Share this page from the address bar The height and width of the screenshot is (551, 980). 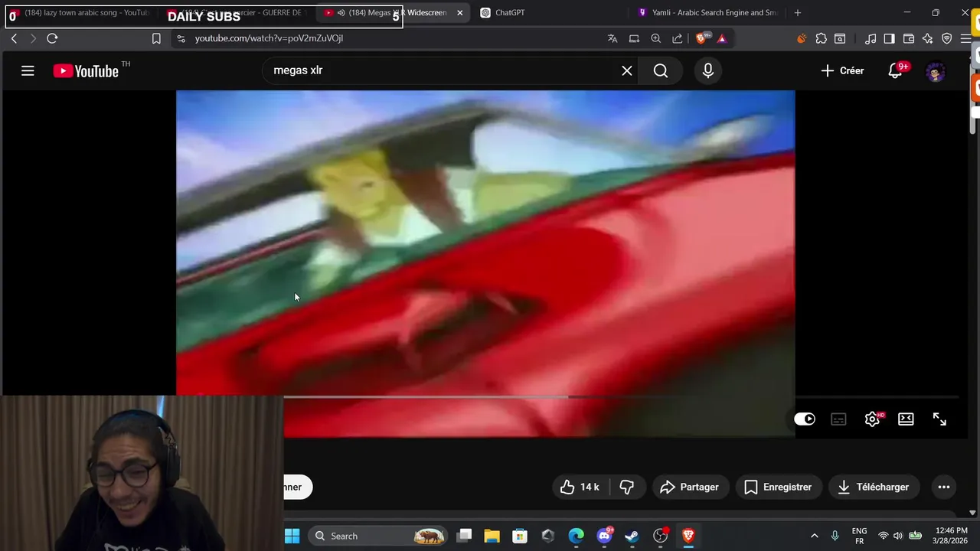[x=678, y=38]
